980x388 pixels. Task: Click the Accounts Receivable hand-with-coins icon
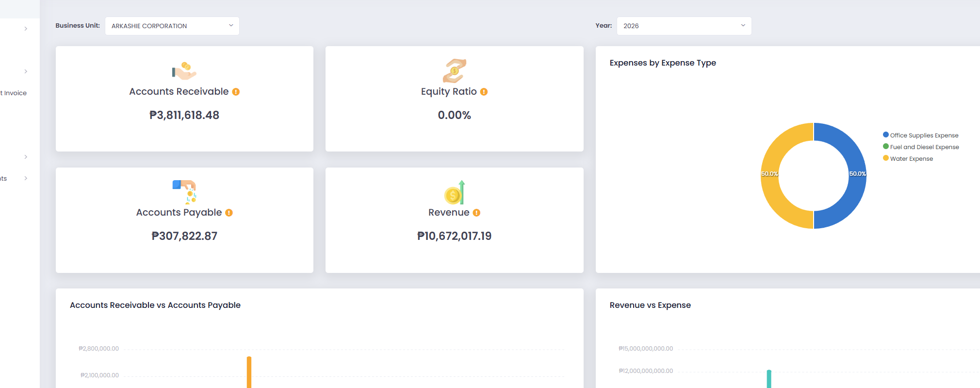pyautogui.click(x=184, y=71)
